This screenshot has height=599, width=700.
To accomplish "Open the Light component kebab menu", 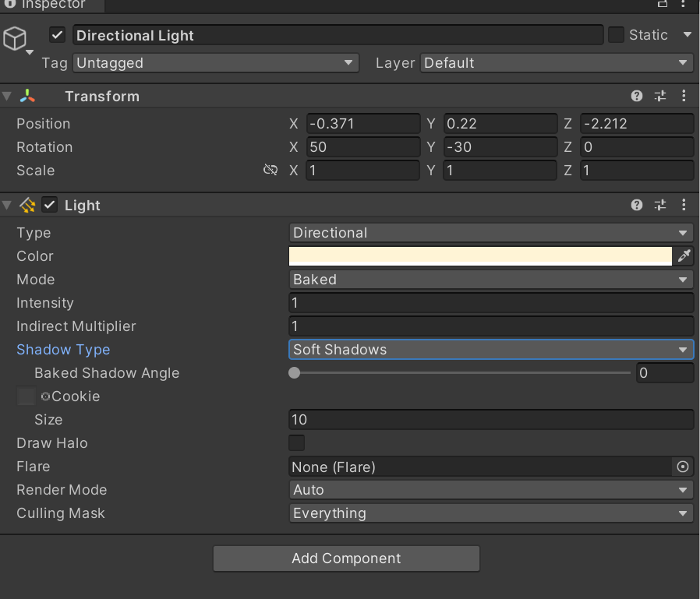I will [684, 205].
